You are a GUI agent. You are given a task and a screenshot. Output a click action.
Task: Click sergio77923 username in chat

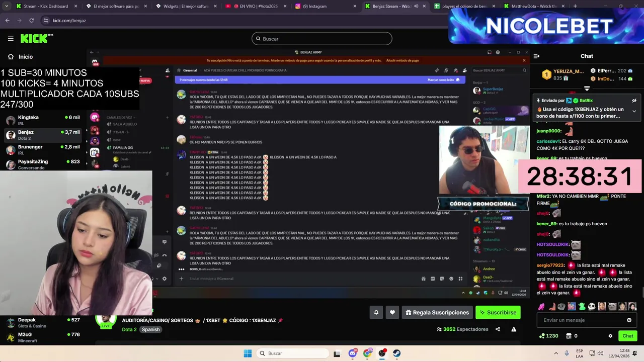[x=551, y=265]
